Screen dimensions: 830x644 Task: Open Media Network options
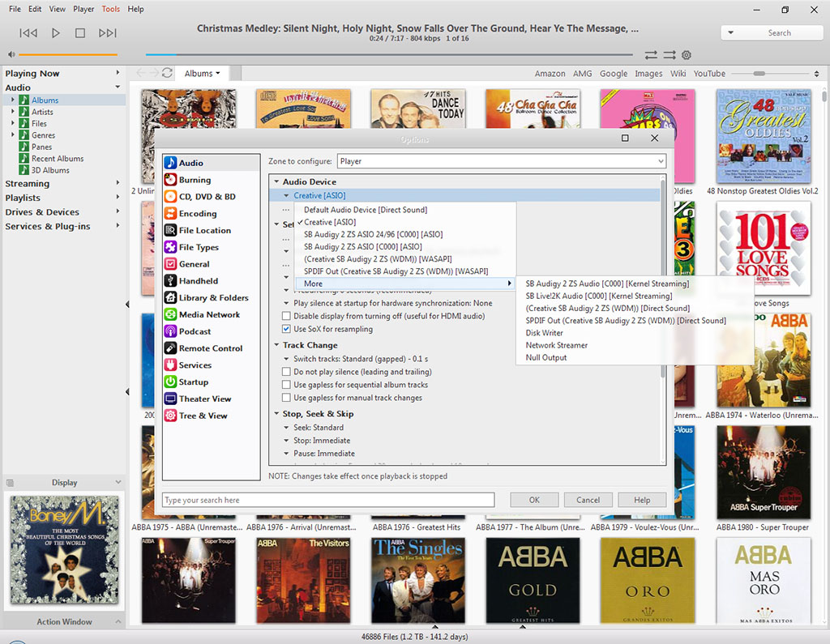click(x=211, y=315)
